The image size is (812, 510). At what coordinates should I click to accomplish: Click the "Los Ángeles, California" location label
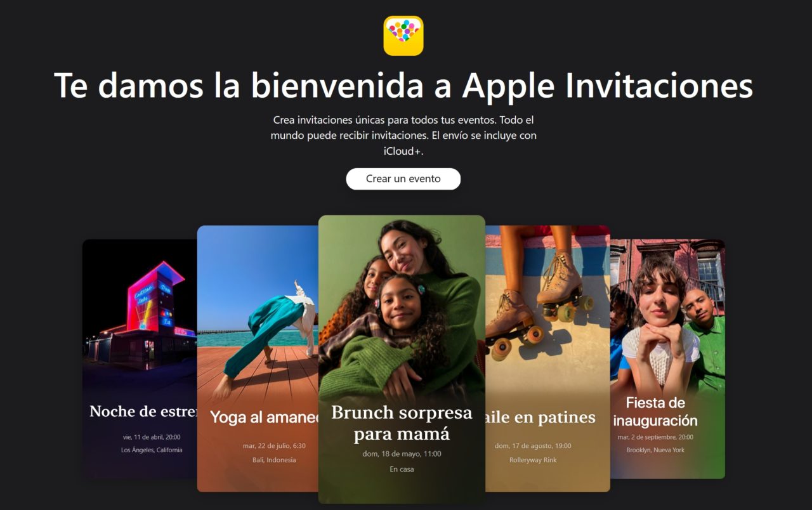click(152, 450)
